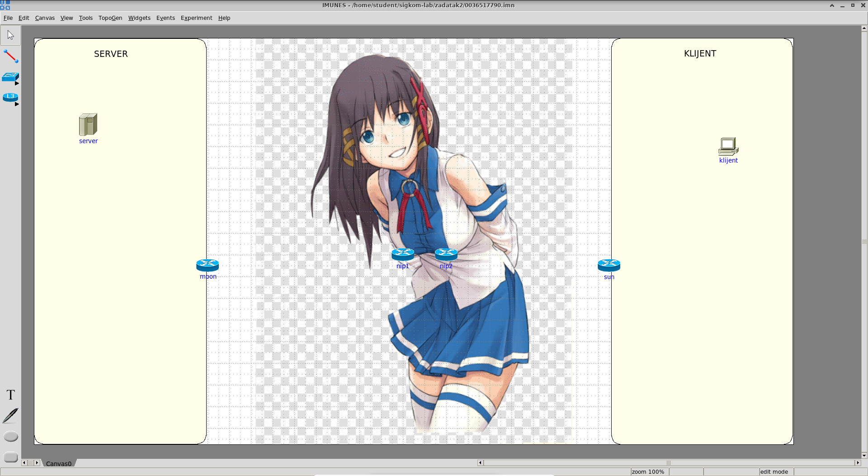Click the horizontal scrollbar right arrow
The height and width of the screenshot is (476, 868).
pos(858,463)
